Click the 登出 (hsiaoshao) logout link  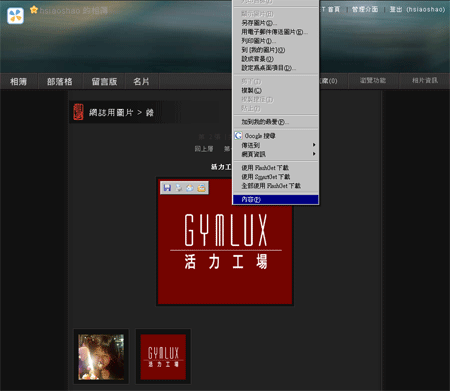[x=417, y=9]
